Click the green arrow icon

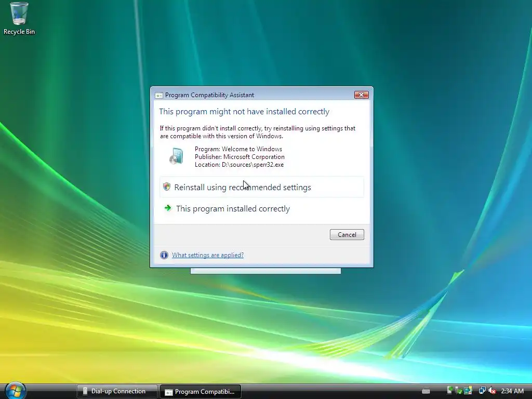click(168, 208)
